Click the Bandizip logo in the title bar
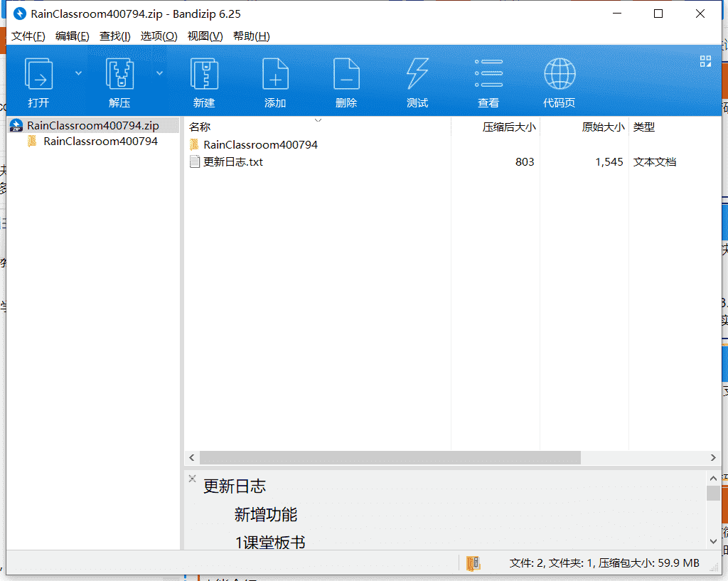Viewport: 728px width, 581px height. pyautogui.click(x=20, y=14)
